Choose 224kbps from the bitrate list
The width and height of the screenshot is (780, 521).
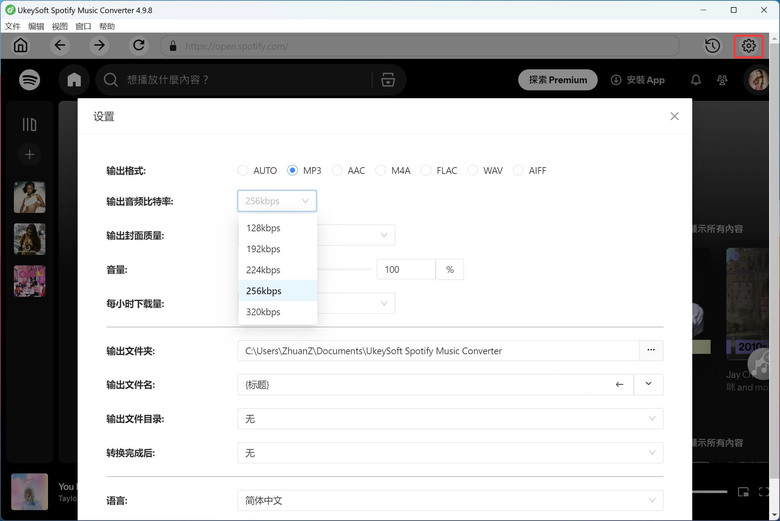click(278, 270)
